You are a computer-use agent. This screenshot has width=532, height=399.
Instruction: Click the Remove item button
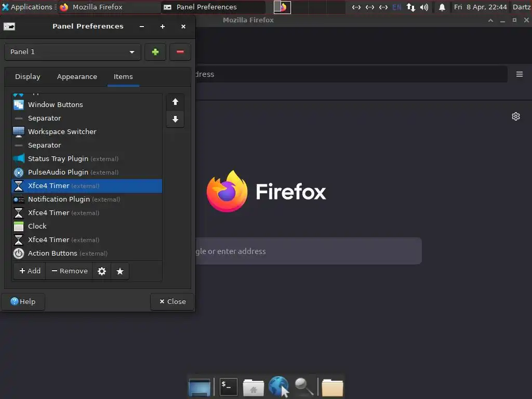(69, 271)
